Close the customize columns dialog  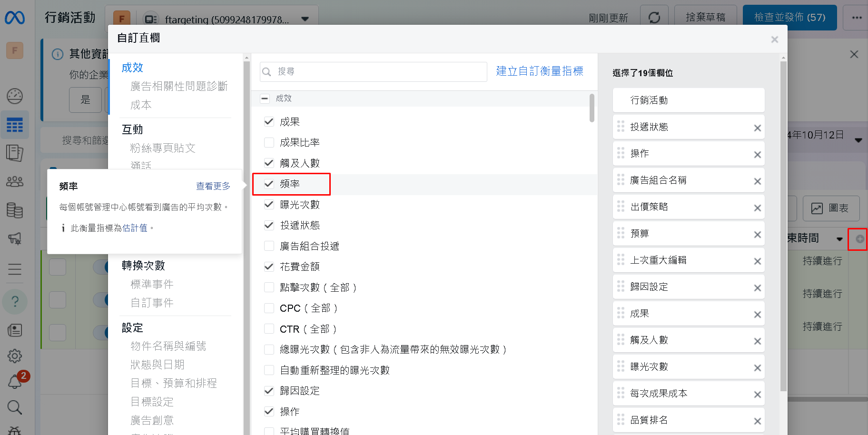pyautogui.click(x=775, y=40)
